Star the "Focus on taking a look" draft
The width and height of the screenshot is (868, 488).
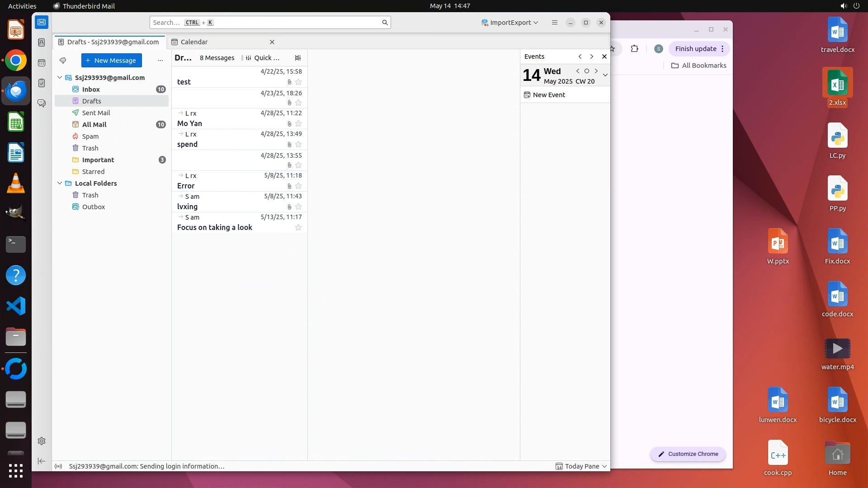tap(298, 228)
